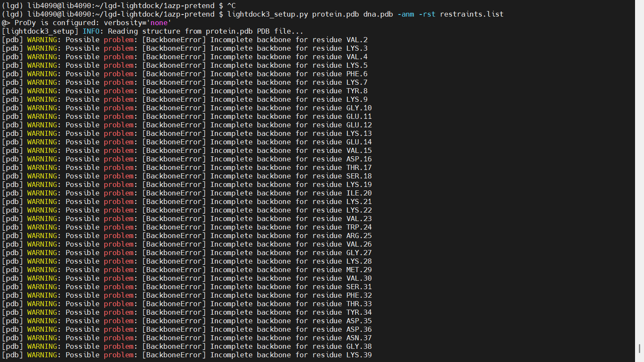Viewport: 644px width, 362px height.
Task: Click residue 'LYS.13' text
Action: pyautogui.click(x=359, y=133)
